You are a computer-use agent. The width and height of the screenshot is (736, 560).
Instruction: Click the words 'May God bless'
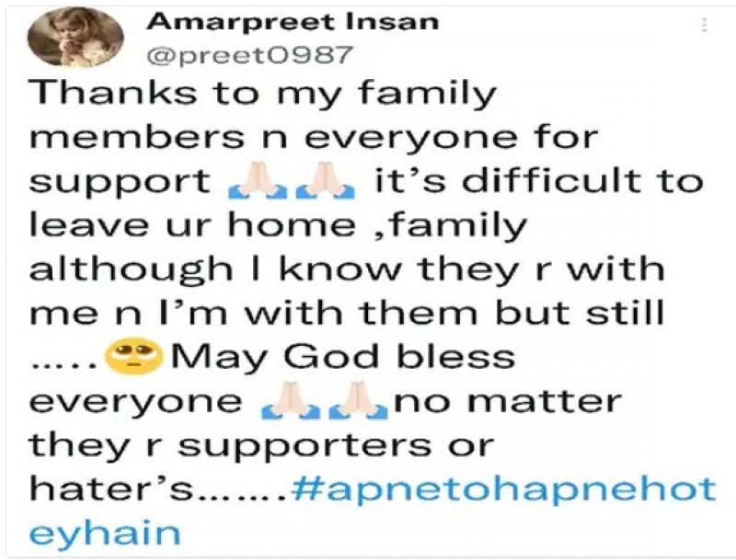pyautogui.click(x=343, y=358)
